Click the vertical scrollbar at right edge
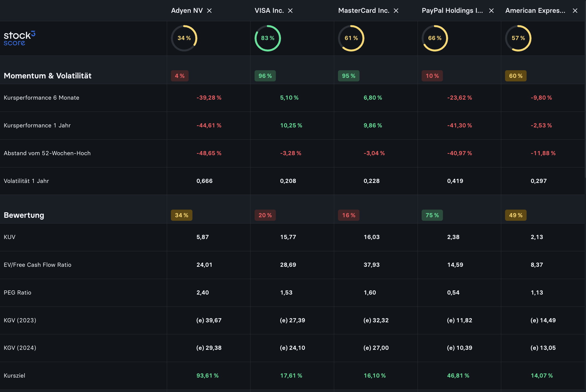 (x=585, y=90)
